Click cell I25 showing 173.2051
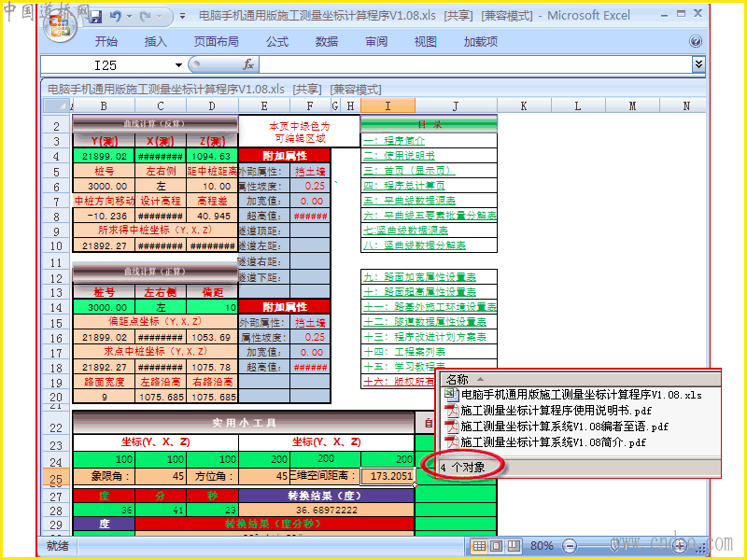 click(x=388, y=475)
